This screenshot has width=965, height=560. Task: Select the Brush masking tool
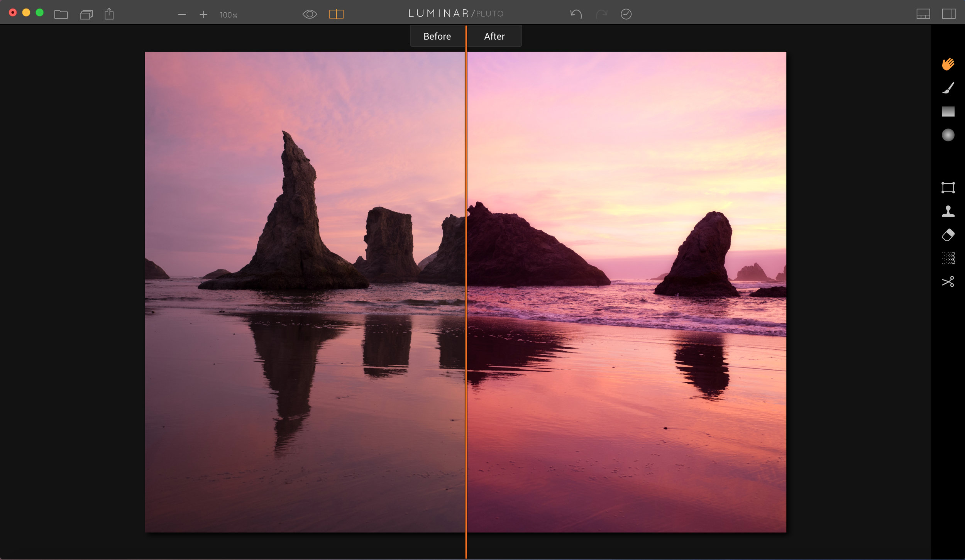coord(948,88)
